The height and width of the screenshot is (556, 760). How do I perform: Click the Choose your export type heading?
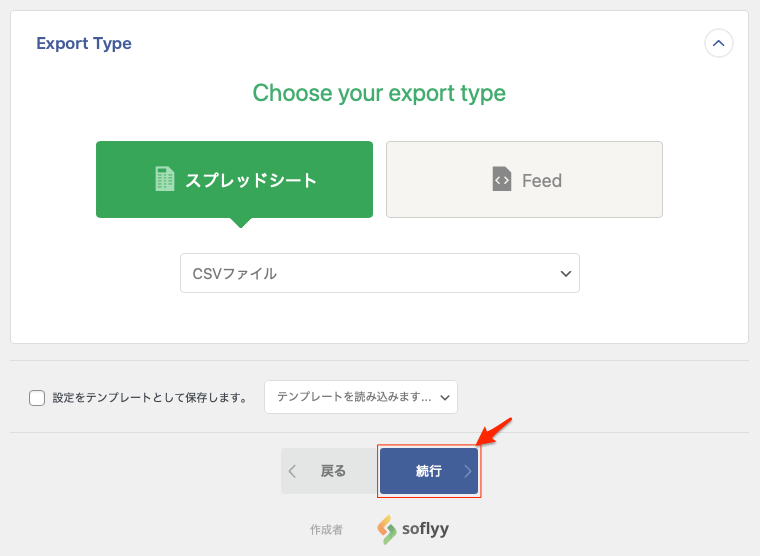[379, 93]
